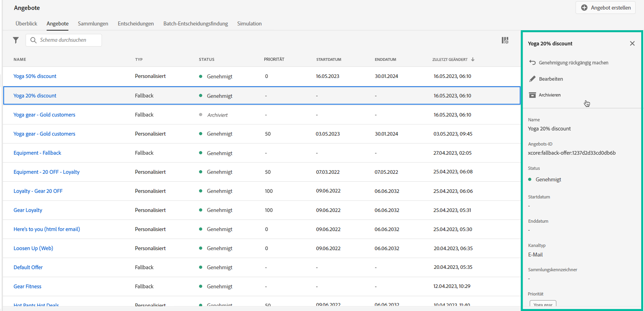Toggle sort arrow on Zuletzt geändert column
The width and height of the screenshot is (644, 311).
point(473,59)
